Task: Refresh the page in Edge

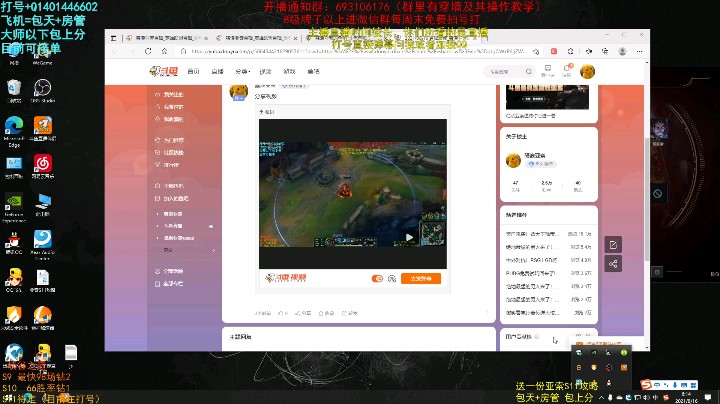Action: point(148,51)
